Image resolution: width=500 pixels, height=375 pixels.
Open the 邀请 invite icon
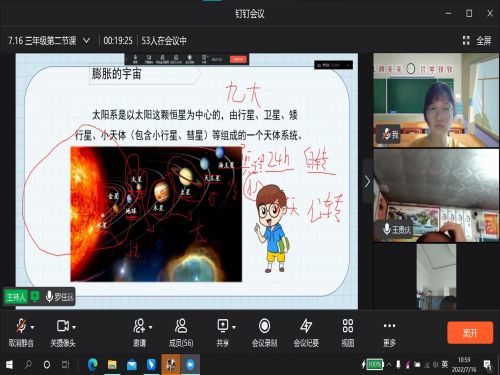[x=139, y=326]
